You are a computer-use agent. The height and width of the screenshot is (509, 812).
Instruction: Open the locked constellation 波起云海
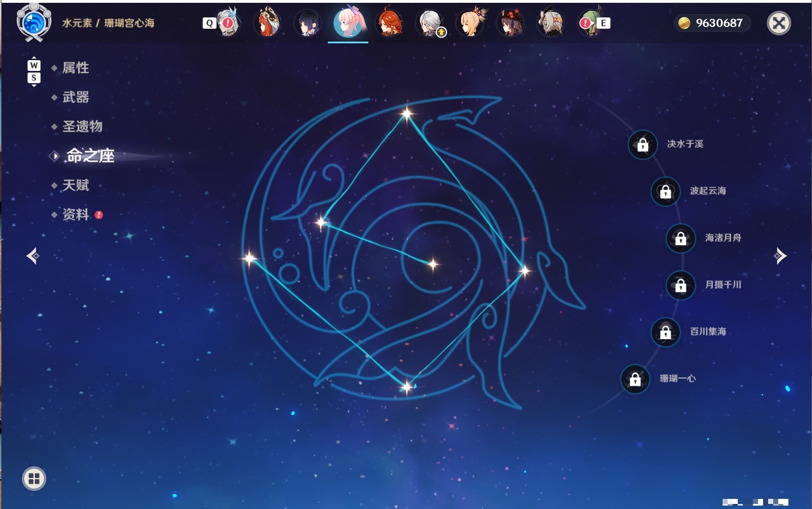coord(666,192)
